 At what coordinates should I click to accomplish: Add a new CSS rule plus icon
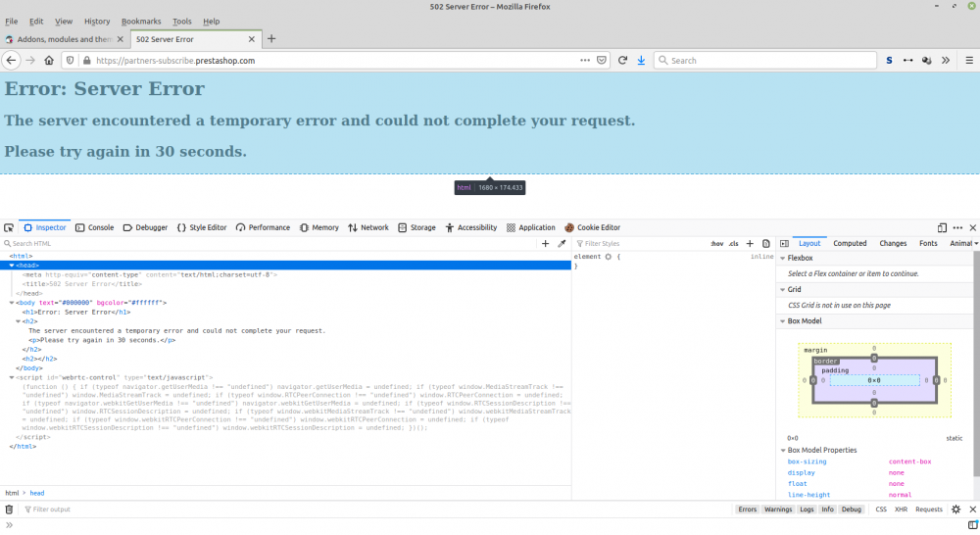750,244
